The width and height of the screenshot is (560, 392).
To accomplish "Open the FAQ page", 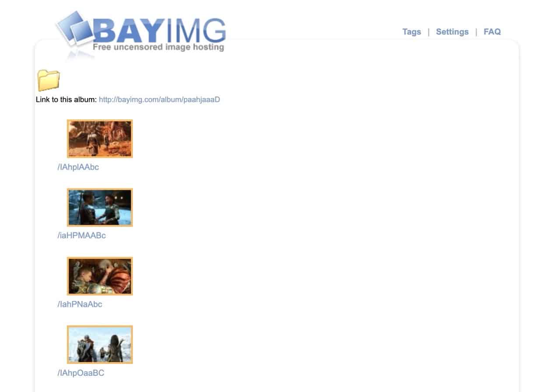I will coord(492,31).
